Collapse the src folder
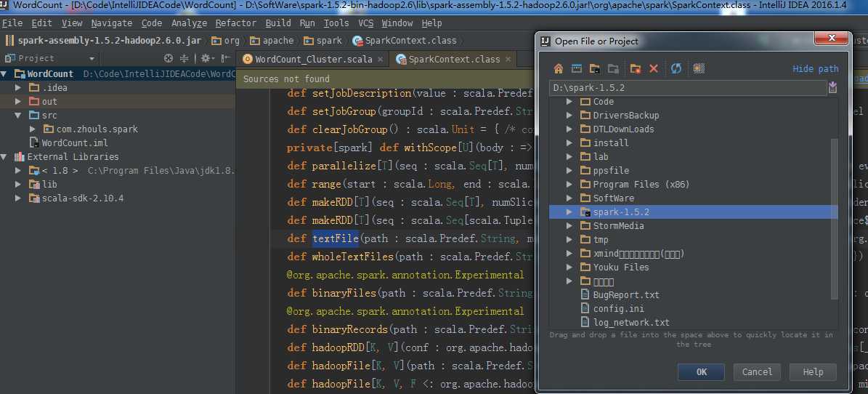The image size is (868, 394). point(18,116)
